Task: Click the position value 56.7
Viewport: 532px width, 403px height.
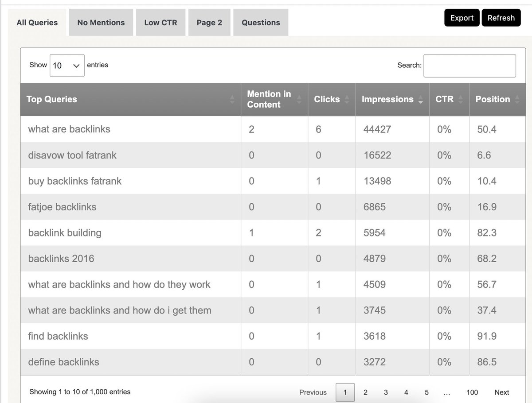Action: 487,284
